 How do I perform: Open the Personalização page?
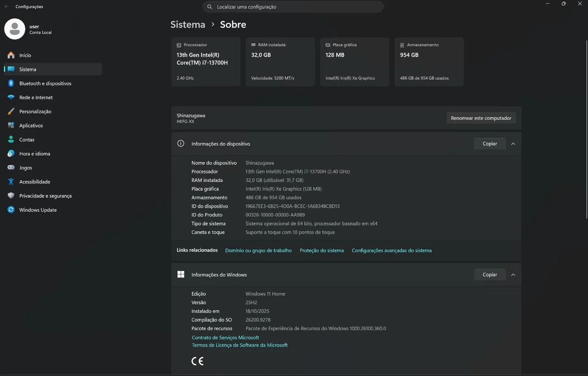53,112
